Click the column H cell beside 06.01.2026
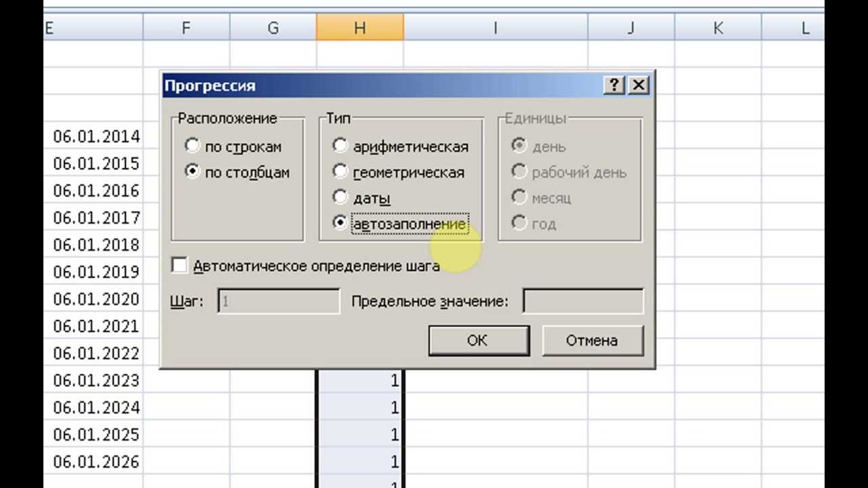Viewport: 868px width, 488px height. tap(360, 462)
